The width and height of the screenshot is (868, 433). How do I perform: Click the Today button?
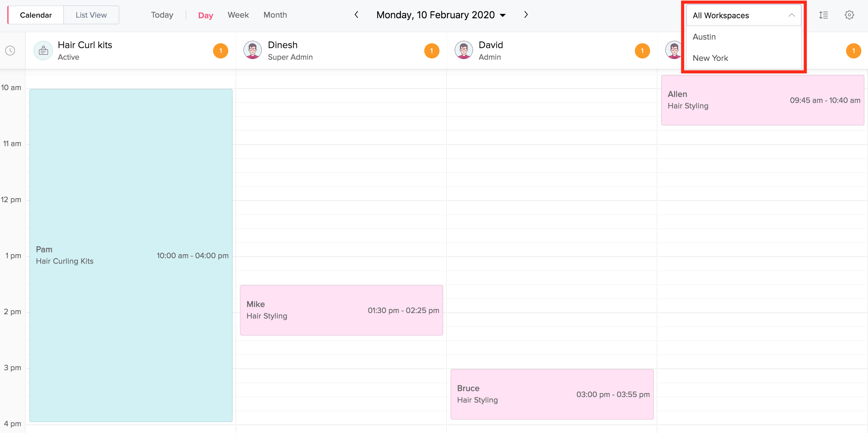(162, 15)
